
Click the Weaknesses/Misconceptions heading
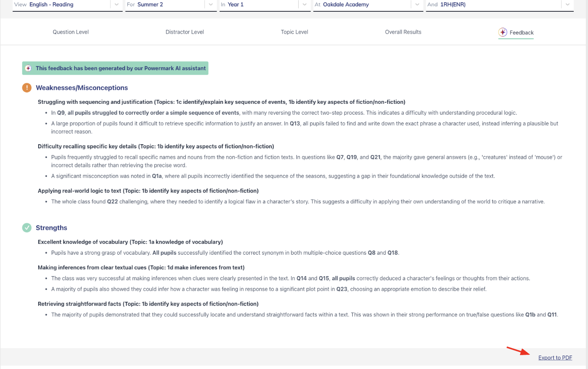[82, 88]
